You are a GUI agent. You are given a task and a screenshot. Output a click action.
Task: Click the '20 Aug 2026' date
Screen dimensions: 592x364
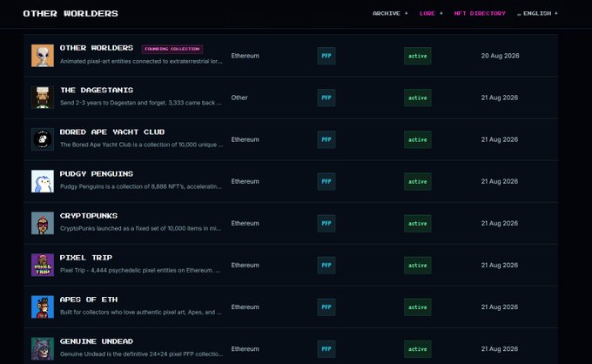tap(500, 56)
